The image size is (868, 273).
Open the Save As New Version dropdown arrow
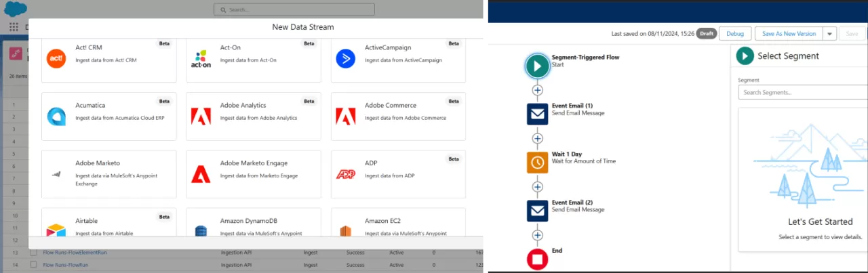tap(830, 33)
